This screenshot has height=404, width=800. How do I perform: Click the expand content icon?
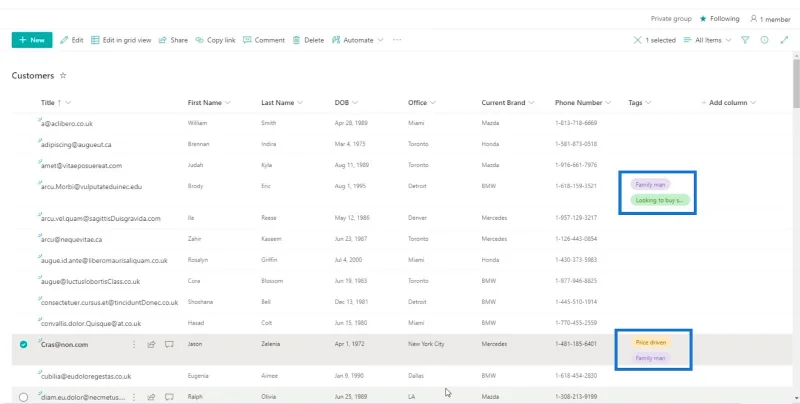[x=784, y=40]
